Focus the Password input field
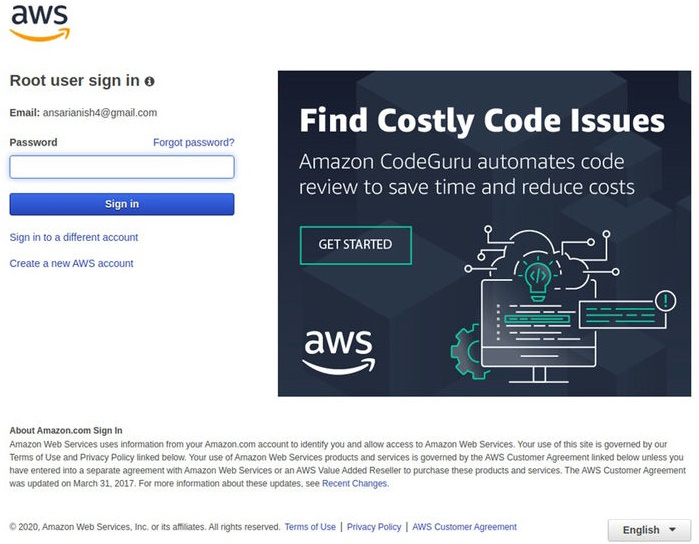 click(x=122, y=167)
